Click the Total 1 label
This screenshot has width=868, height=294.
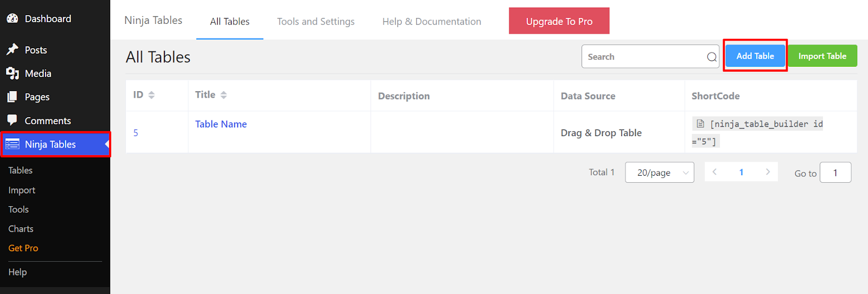tap(602, 172)
